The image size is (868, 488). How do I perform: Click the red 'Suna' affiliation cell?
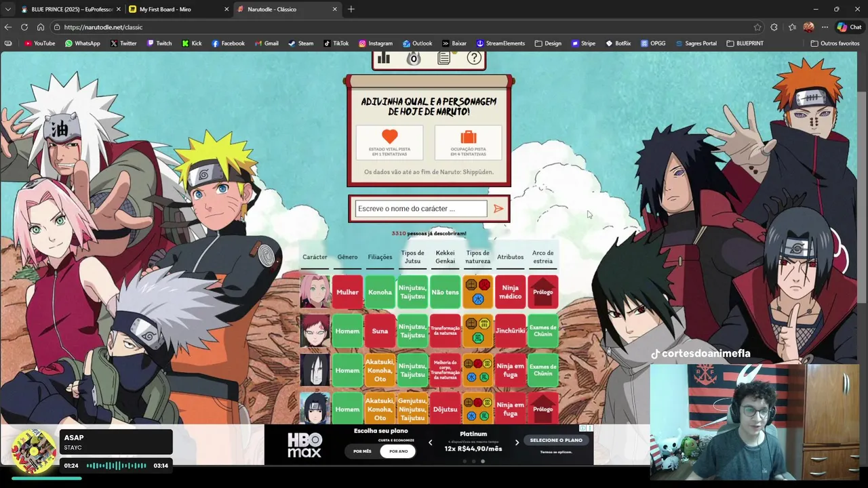pos(380,331)
